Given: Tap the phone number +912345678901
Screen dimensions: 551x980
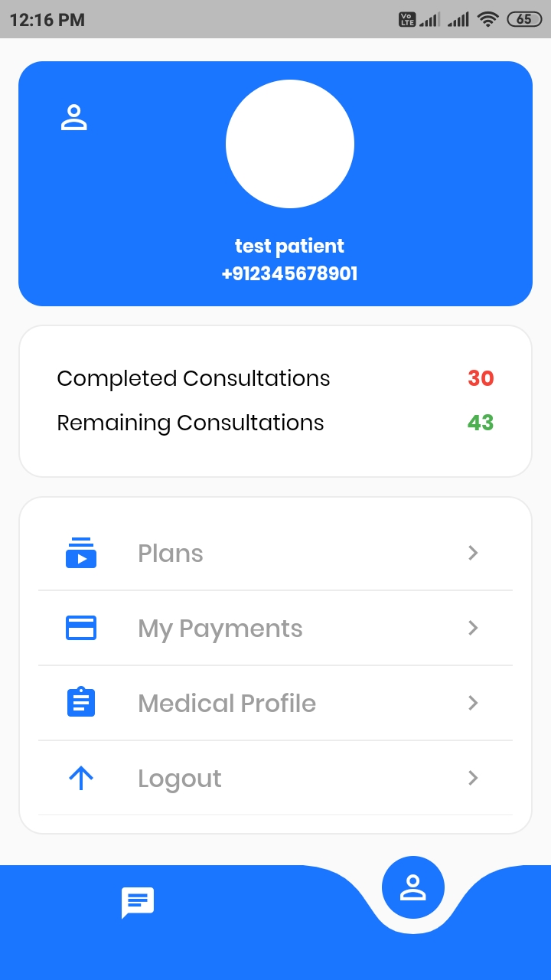Looking at the screenshot, I should pyautogui.click(x=290, y=273).
